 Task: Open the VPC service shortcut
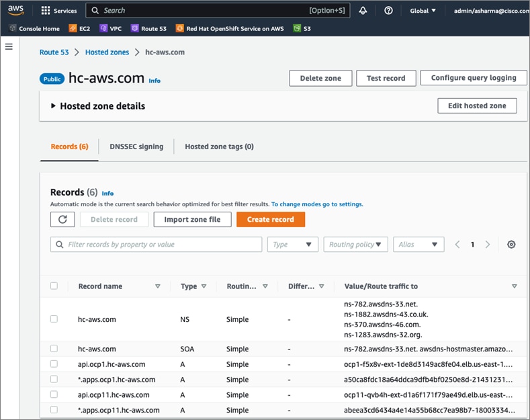(x=111, y=28)
